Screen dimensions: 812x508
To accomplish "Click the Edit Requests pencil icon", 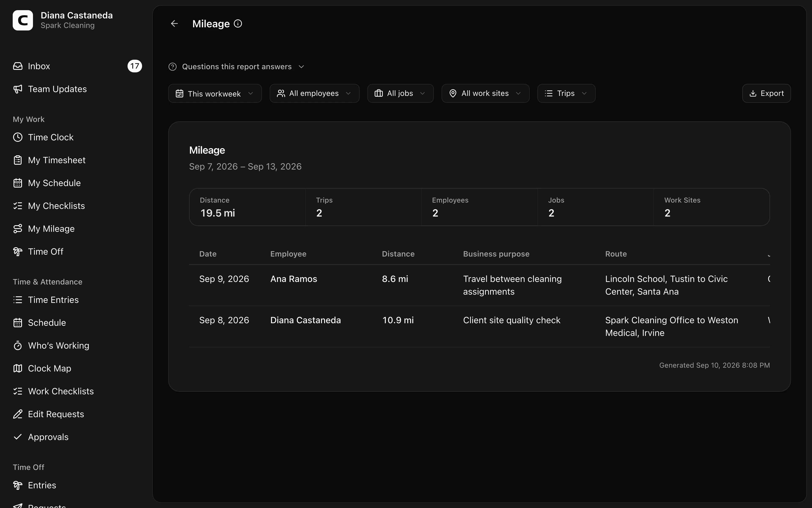I will point(18,414).
